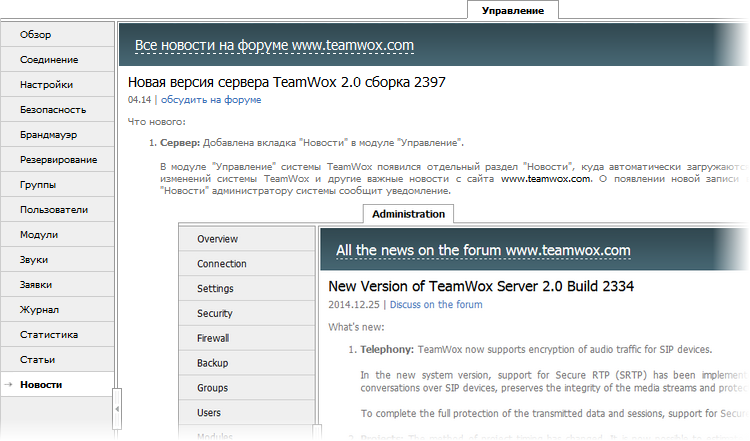This screenshot has height=441, width=750.
Task: Go to Модули section
Action: (x=57, y=234)
